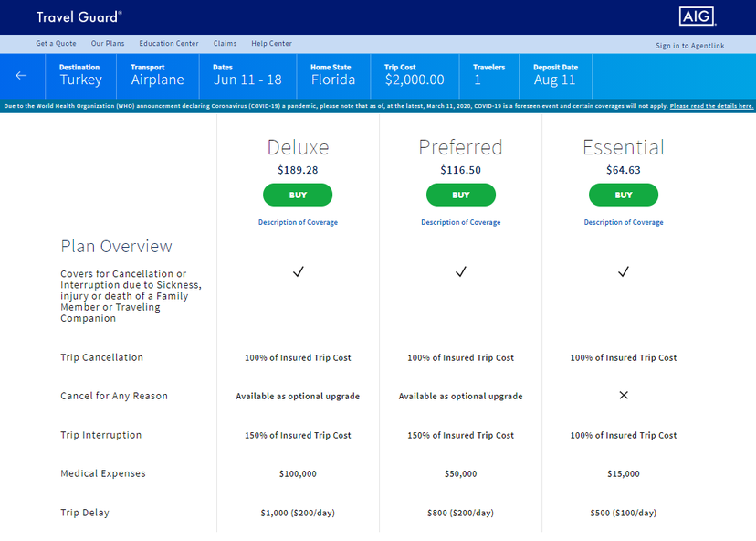The height and width of the screenshot is (541, 756).
Task: Click the Deluxe plan coverage checkmark
Action: tap(298, 271)
